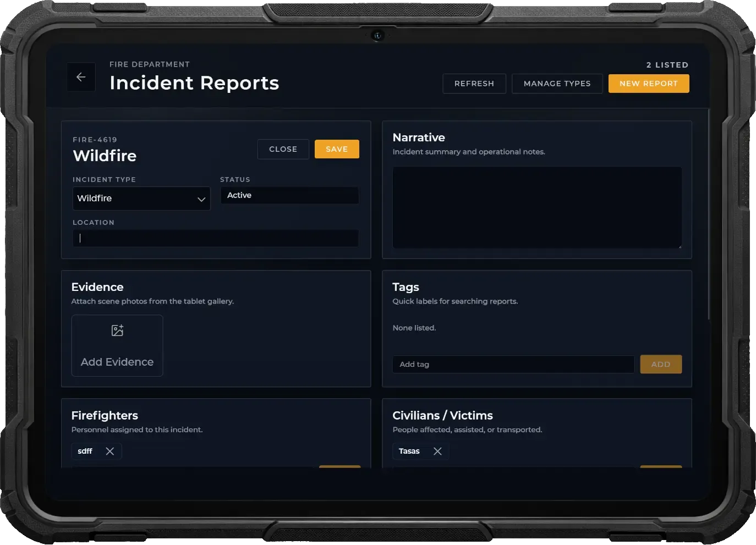756x545 pixels.
Task: Click the 'None listed.' tags text
Action: (414, 328)
